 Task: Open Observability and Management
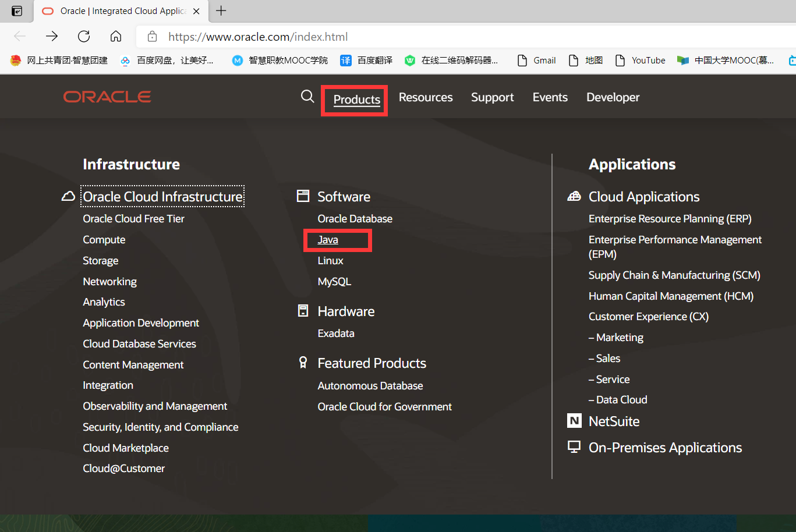pos(155,406)
